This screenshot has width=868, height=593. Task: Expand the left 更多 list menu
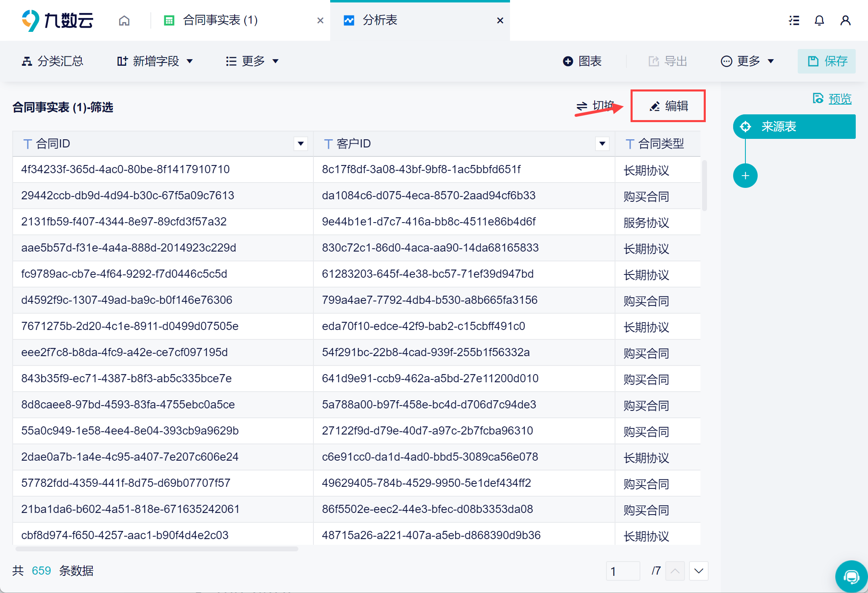pos(253,61)
